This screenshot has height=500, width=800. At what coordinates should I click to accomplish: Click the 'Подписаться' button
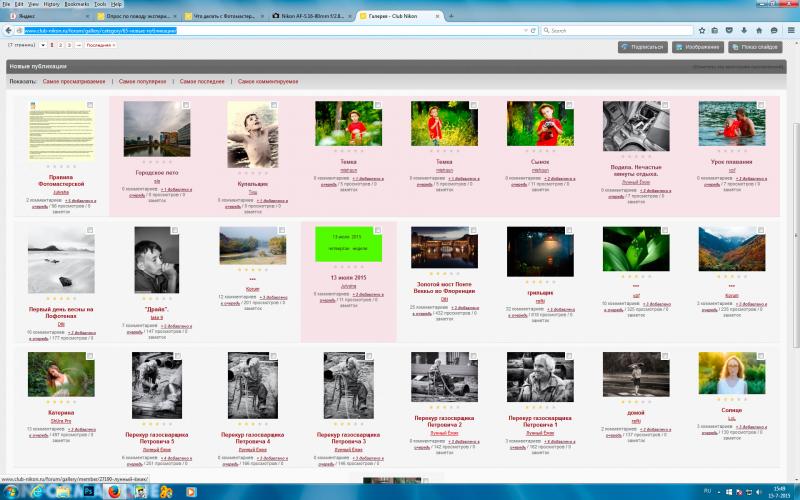coord(642,47)
